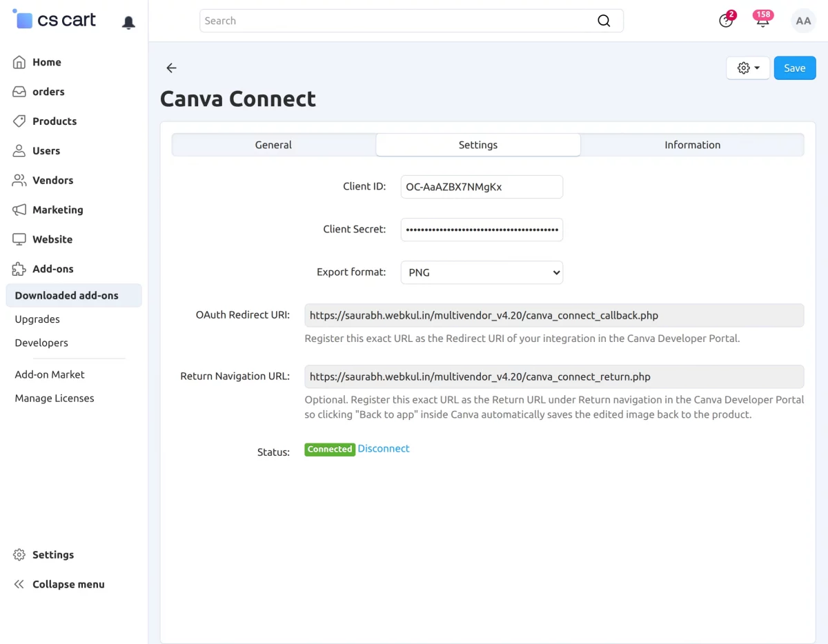Click the sidebar bell icon
The width and height of the screenshot is (828, 644).
tap(128, 23)
